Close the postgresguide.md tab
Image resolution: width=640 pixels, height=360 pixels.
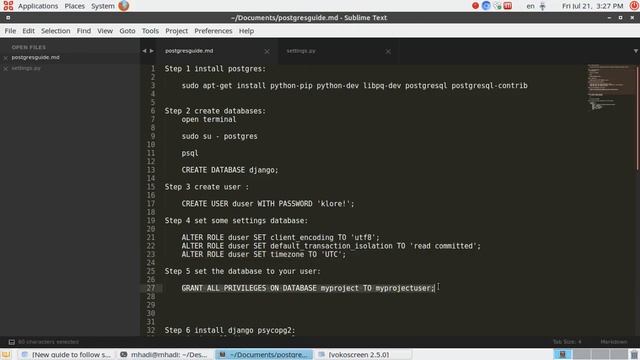click(x=267, y=51)
